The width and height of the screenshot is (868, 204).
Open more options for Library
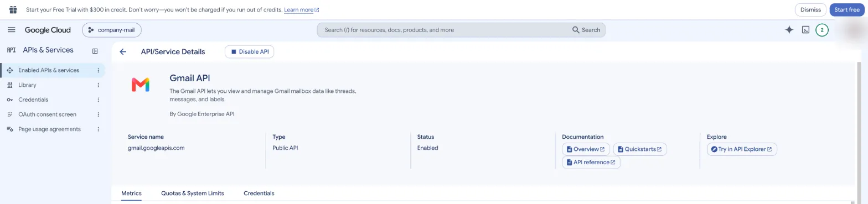point(99,85)
